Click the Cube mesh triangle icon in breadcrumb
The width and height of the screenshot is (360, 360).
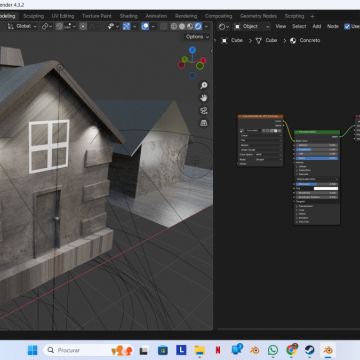[x=258, y=40]
